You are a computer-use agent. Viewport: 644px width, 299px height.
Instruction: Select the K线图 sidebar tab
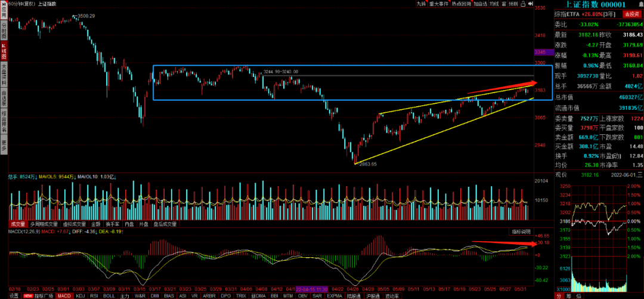coord(4,51)
